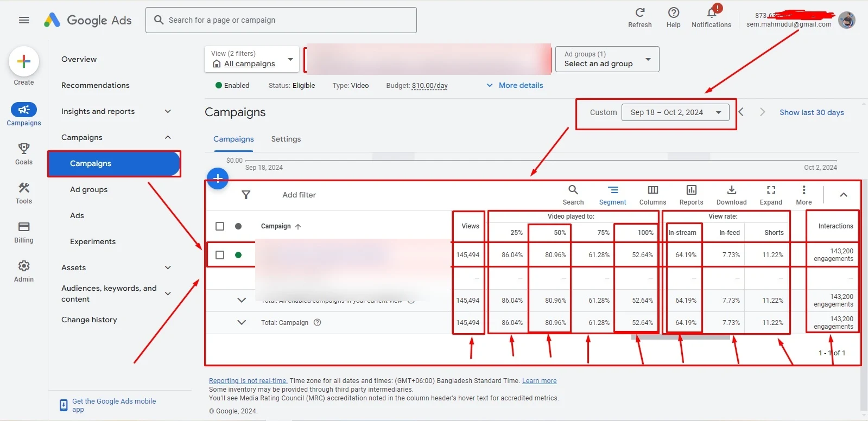Open the Help icon
The height and width of the screenshot is (421, 868).
coord(674,12)
